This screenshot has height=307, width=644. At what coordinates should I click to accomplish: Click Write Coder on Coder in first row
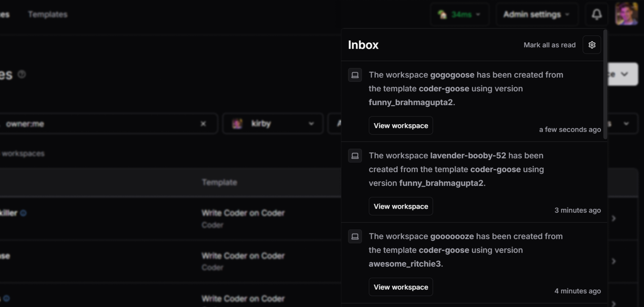click(243, 213)
